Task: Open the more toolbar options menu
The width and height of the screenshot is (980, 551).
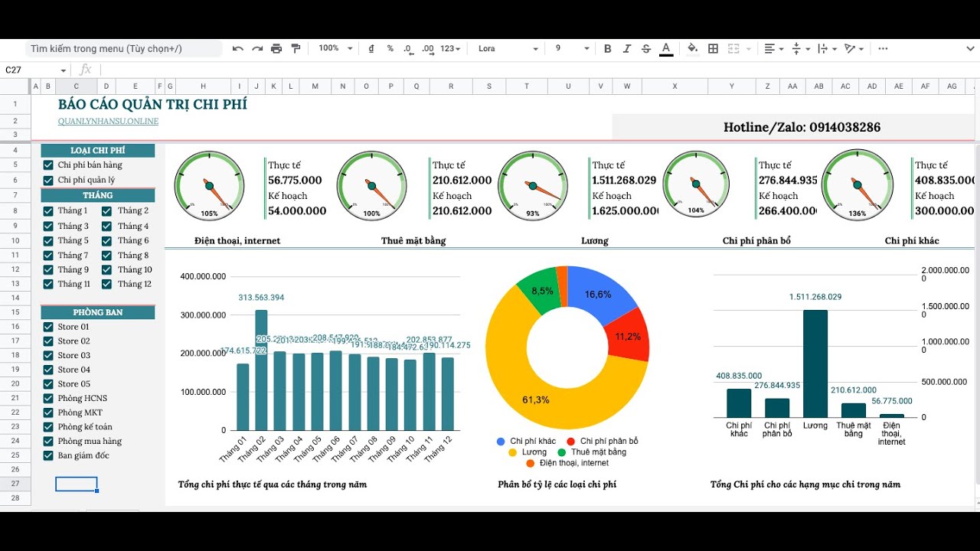Action: coord(883,49)
